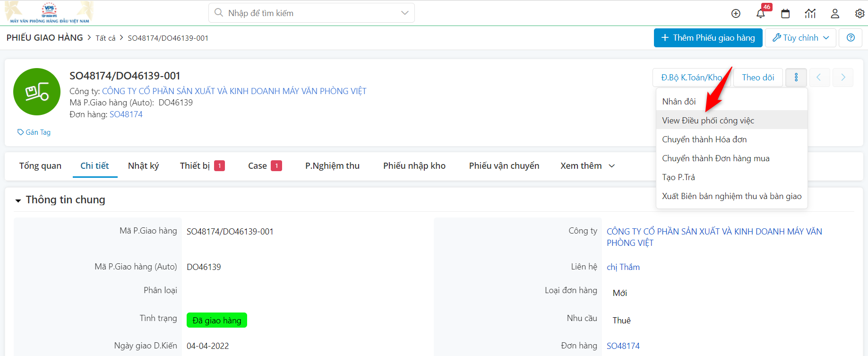This screenshot has width=868, height=356.
Task: Open the calendar icon in header
Action: (x=785, y=14)
